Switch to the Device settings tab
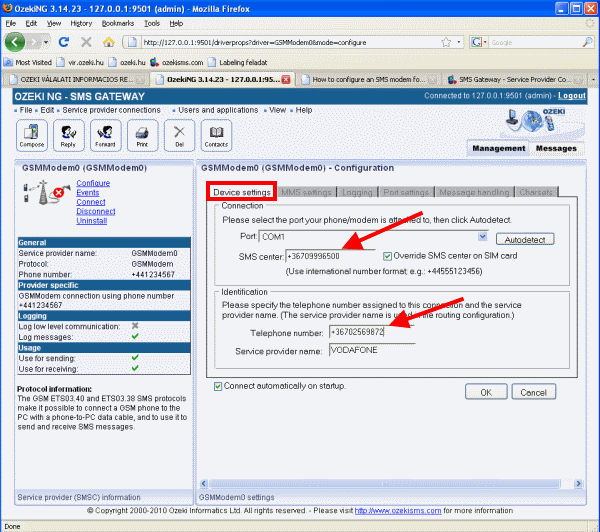600x532 pixels. pos(242,192)
